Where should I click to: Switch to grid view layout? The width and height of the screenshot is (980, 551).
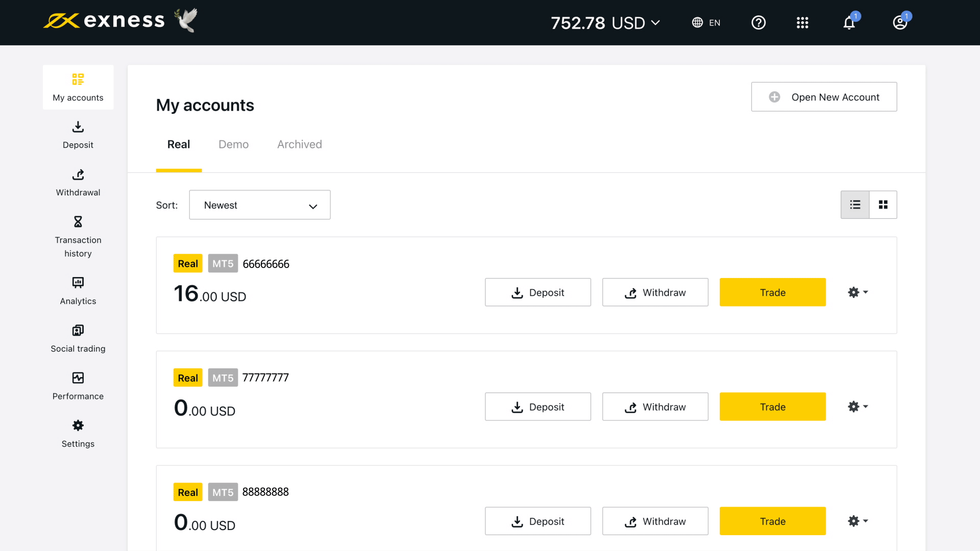(x=883, y=205)
